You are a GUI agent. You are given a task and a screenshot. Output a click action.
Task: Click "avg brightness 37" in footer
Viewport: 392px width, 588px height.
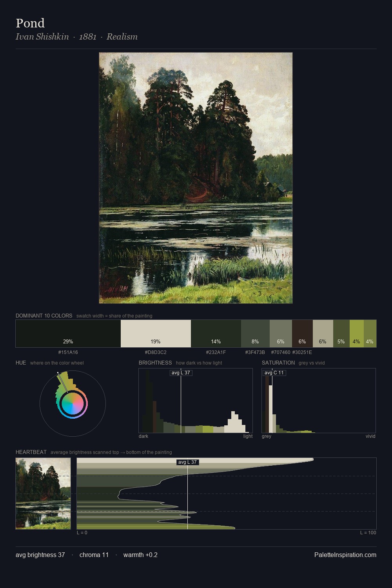pos(40,555)
